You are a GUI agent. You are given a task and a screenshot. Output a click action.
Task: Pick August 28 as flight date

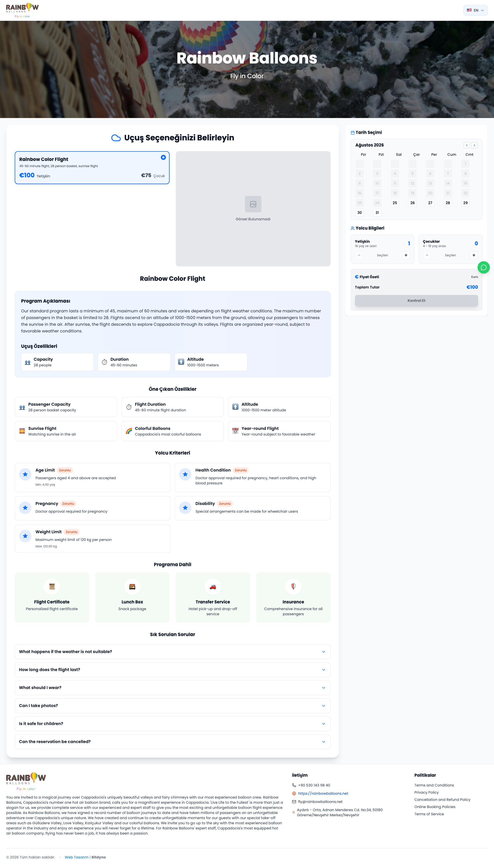point(448,203)
